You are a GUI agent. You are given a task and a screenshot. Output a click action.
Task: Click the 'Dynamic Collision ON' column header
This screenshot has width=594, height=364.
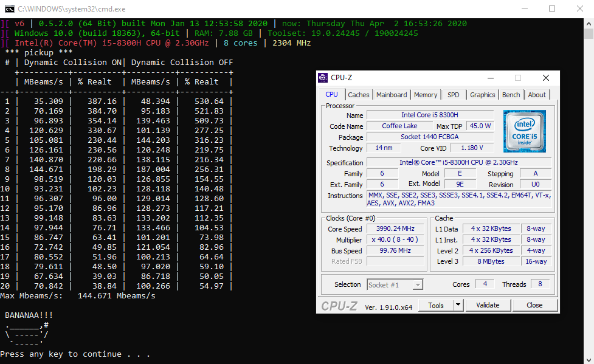click(x=73, y=63)
